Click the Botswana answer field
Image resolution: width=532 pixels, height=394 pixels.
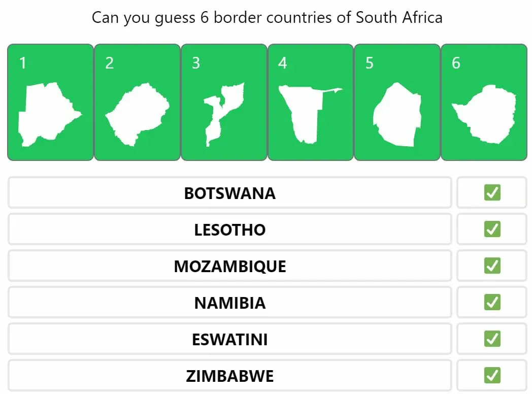[x=229, y=193]
